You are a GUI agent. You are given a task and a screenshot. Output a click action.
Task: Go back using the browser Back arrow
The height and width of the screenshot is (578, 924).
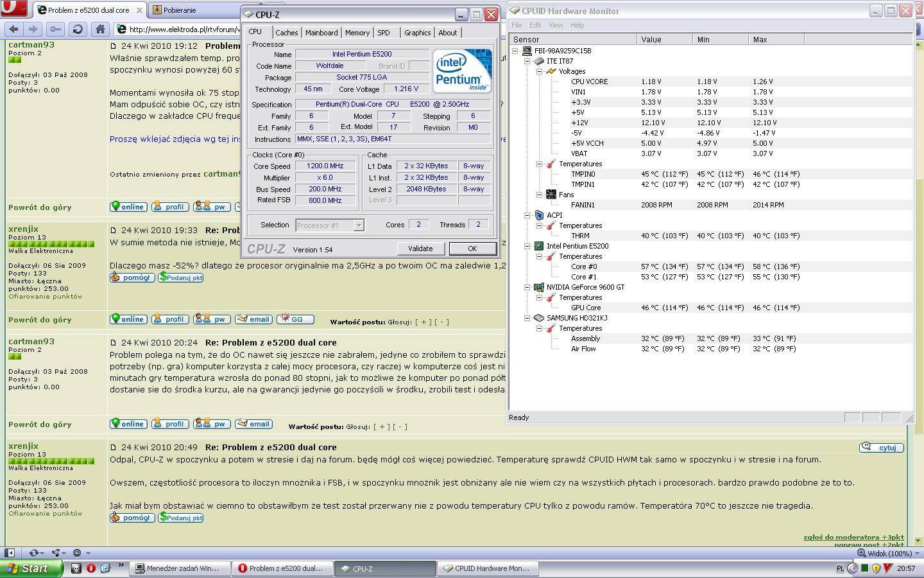[14, 29]
